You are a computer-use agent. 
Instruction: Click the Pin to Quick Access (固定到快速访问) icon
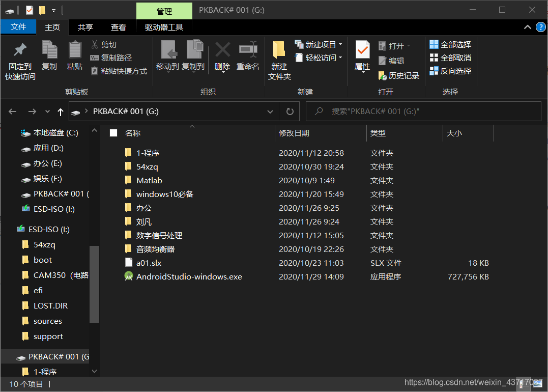tap(20, 50)
